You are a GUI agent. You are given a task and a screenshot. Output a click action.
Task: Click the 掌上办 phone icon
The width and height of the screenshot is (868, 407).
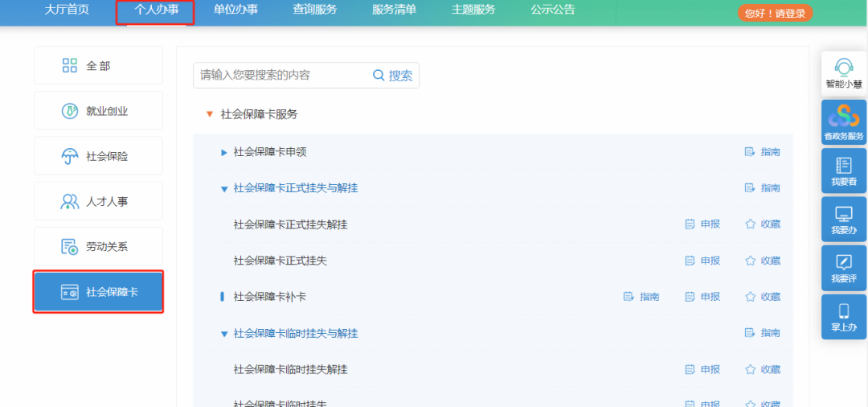844,310
